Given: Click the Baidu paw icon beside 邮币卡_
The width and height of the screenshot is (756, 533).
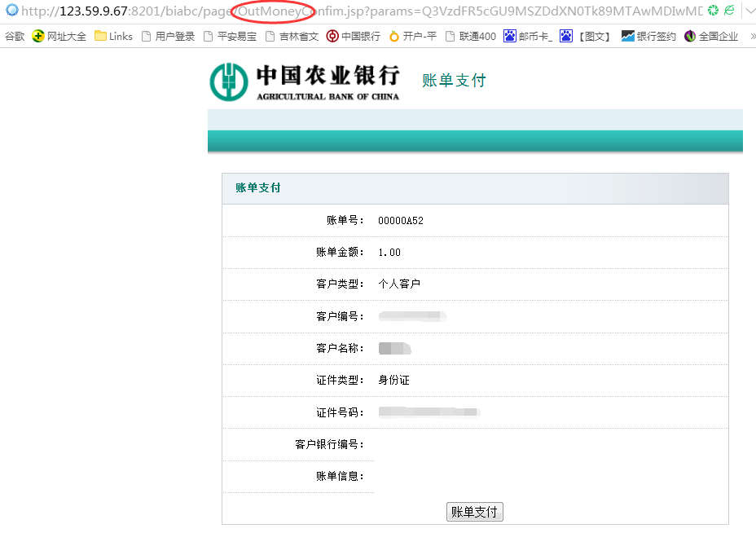Looking at the screenshot, I should pyautogui.click(x=510, y=36).
